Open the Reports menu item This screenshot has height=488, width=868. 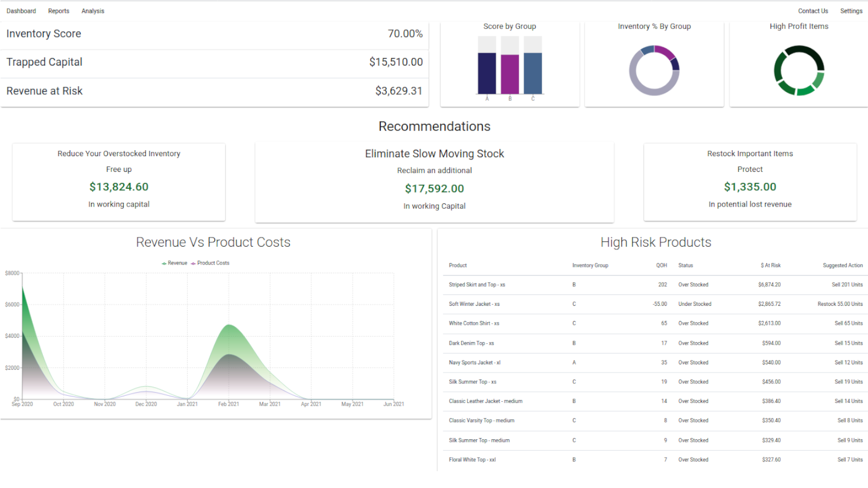point(59,11)
